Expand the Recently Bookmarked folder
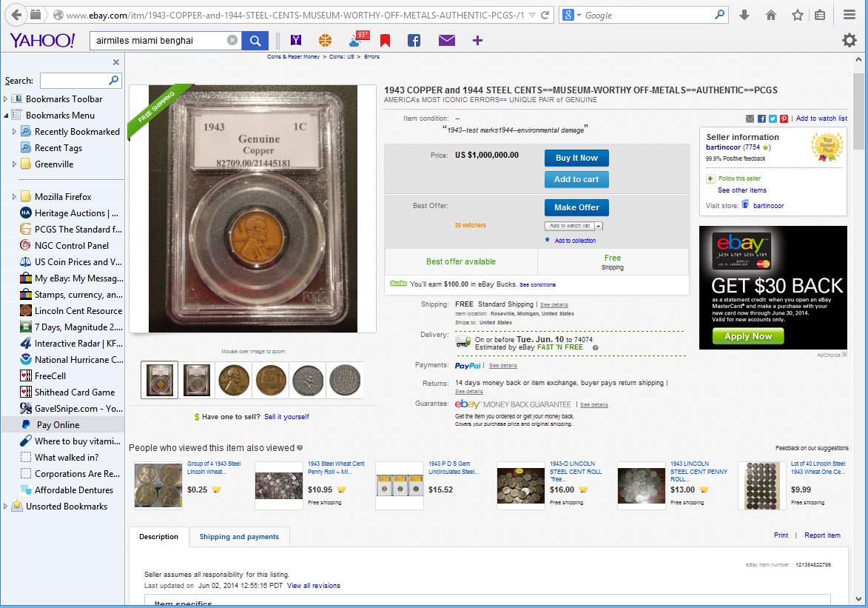The width and height of the screenshot is (868, 608). click(14, 132)
